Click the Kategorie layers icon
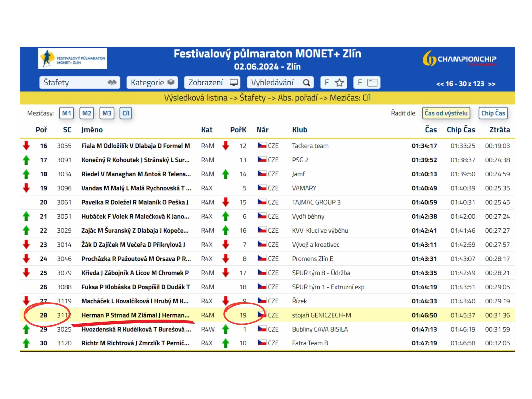Viewport: 532px width, 399px height. 171,82
